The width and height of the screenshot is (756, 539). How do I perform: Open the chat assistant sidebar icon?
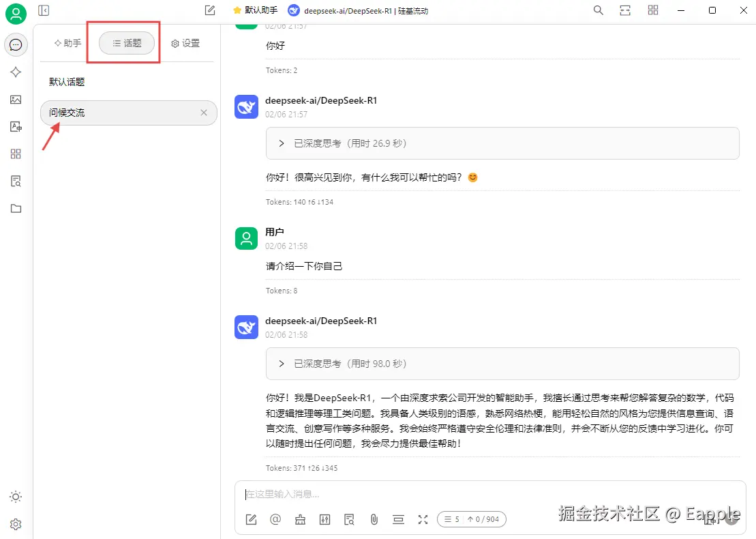click(x=16, y=45)
